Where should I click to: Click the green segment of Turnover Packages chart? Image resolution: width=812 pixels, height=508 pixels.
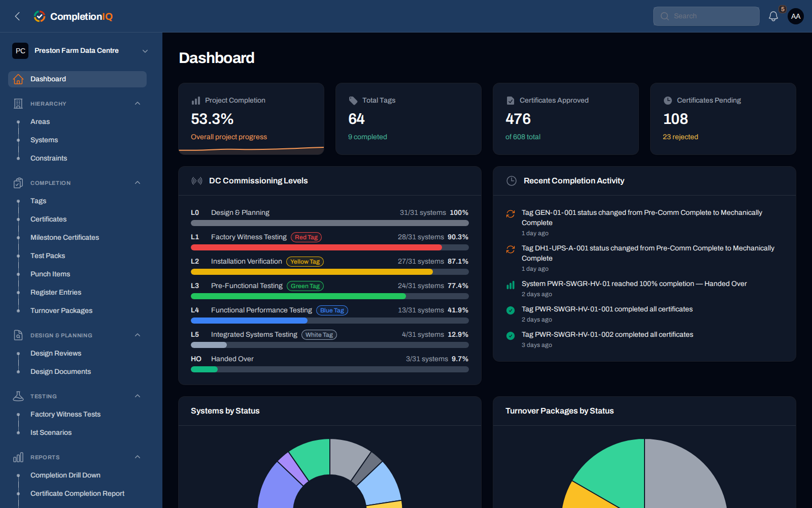click(x=617, y=470)
